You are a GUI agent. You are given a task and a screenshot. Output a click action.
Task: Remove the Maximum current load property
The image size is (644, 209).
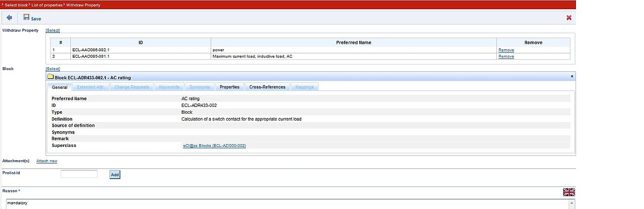pyautogui.click(x=506, y=56)
